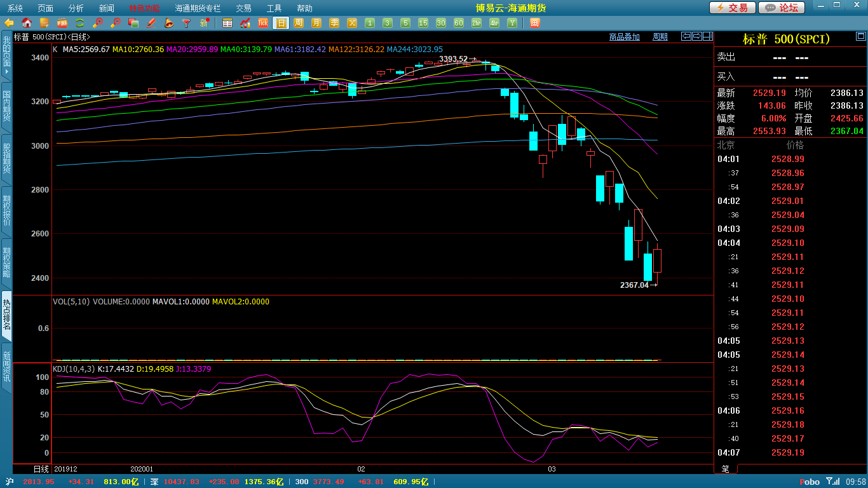Switch to 我的页面 side tab
This screenshot has height=488, width=868.
click(x=6, y=54)
